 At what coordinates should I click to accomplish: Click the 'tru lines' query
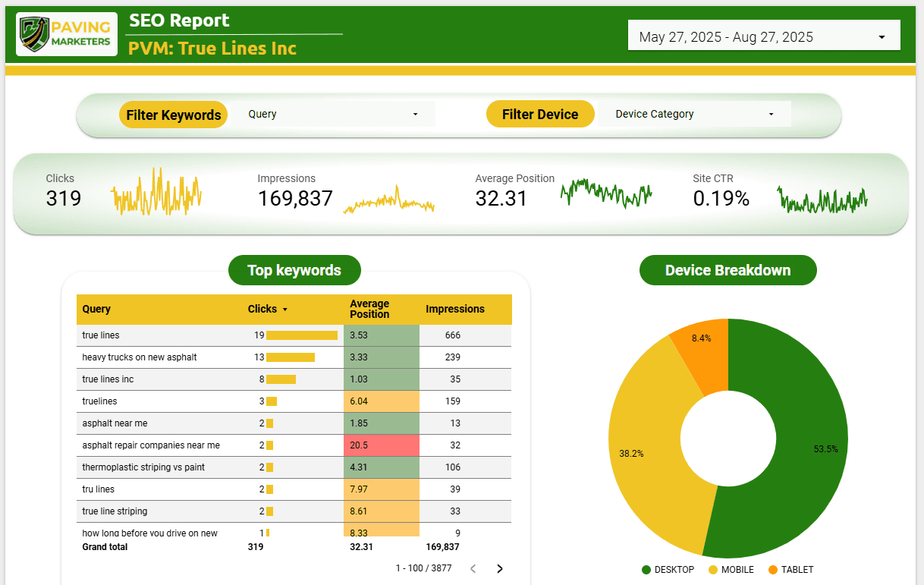(x=99, y=489)
